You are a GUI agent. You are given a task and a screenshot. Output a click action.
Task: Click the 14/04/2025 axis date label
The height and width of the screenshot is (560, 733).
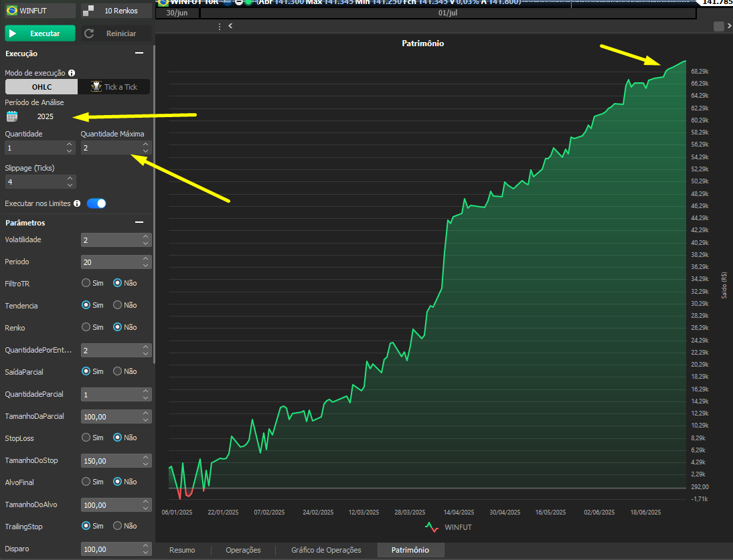pyautogui.click(x=459, y=512)
